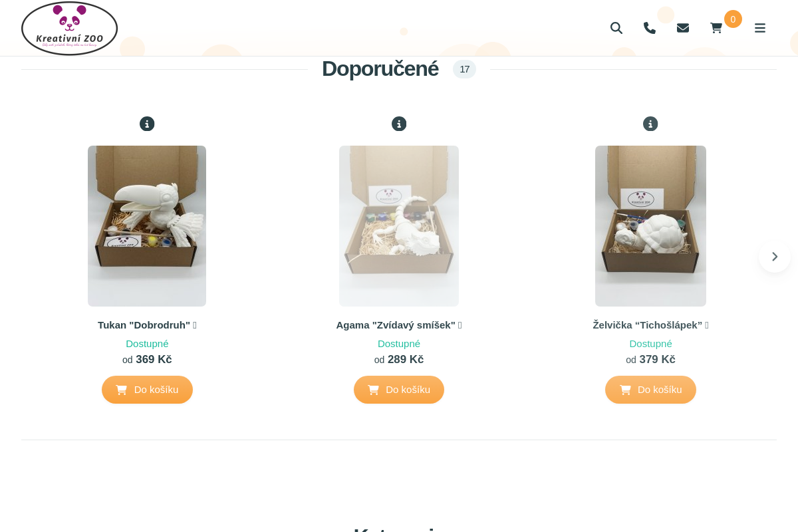798x532 pixels.
Task: Add Agama to cart with Do košíku
Action: (x=399, y=390)
